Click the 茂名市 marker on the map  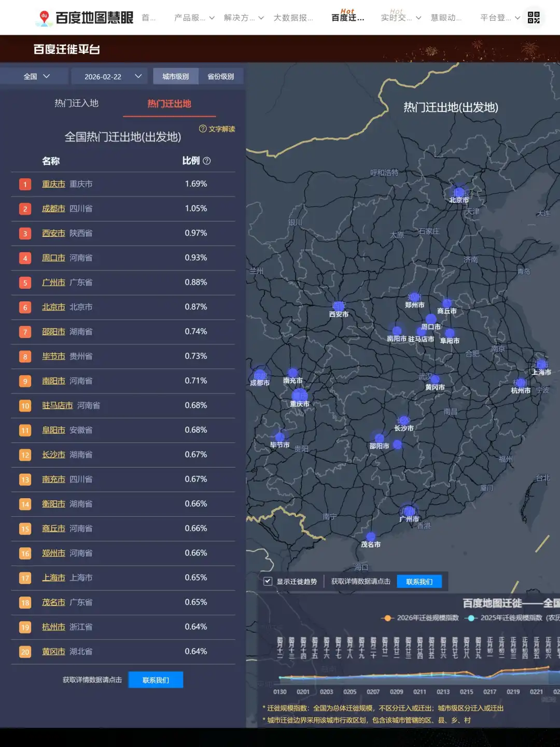tap(371, 537)
